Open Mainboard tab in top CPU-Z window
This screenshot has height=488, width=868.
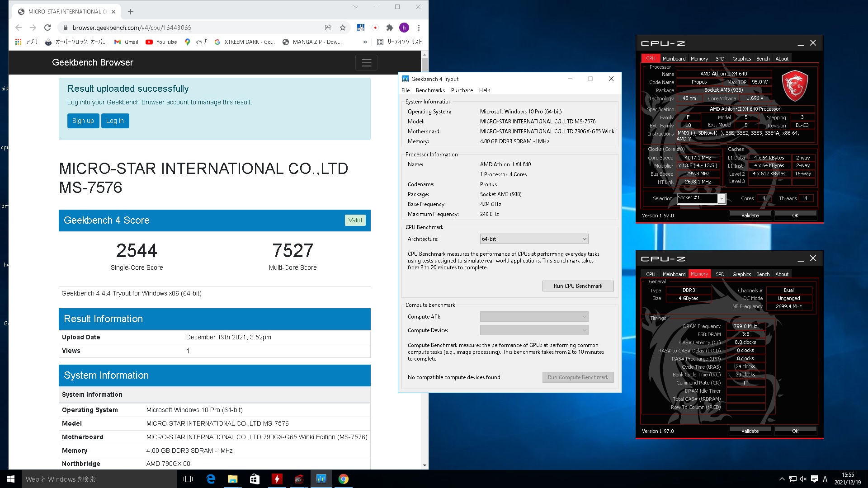click(x=674, y=59)
